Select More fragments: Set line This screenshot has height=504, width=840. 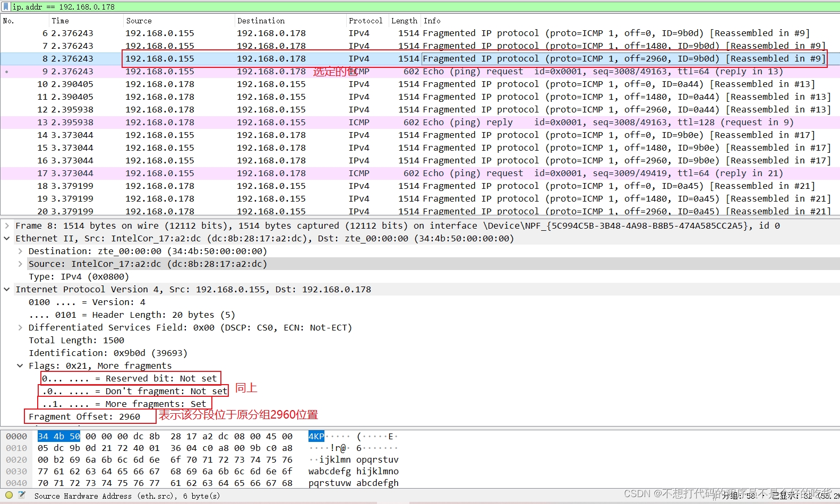(124, 404)
